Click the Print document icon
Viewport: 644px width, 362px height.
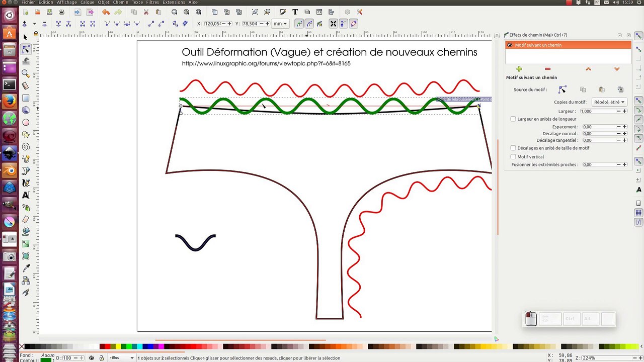point(61,12)
